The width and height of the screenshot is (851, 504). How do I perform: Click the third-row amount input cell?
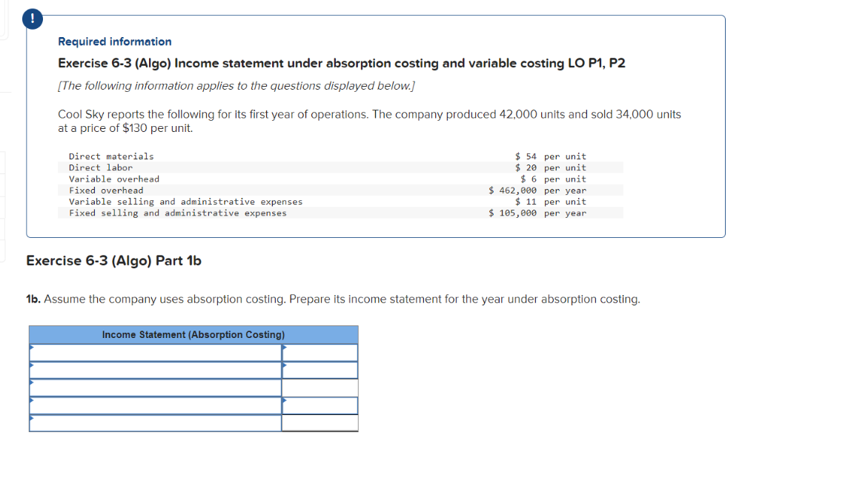pos(320,388)
